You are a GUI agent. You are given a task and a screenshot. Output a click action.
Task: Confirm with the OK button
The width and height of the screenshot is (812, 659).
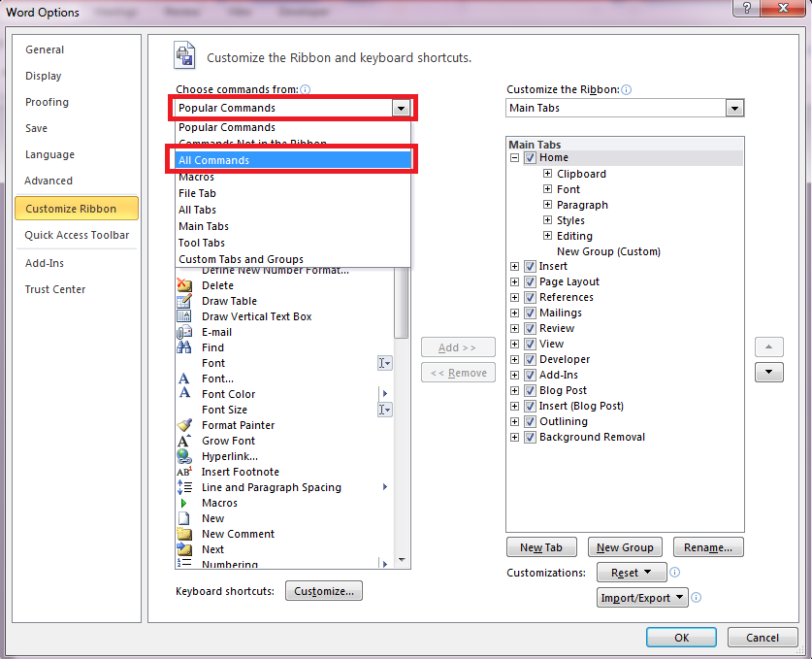(x=681, y=638)
